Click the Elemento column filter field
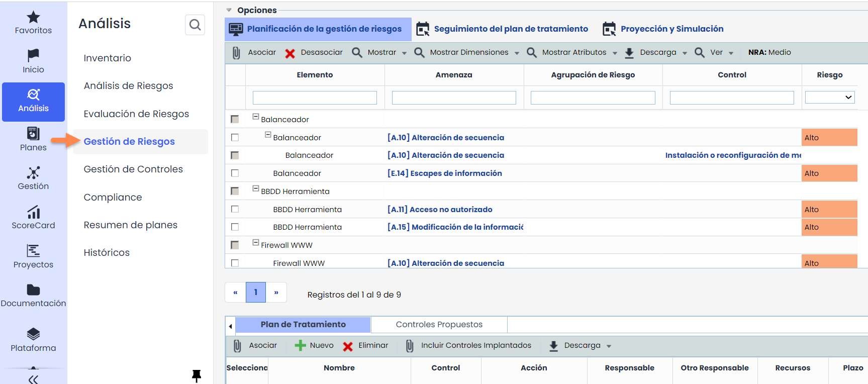Image resolution: width=868 pixels, height=384 pixels. click(x=315, y=98)
